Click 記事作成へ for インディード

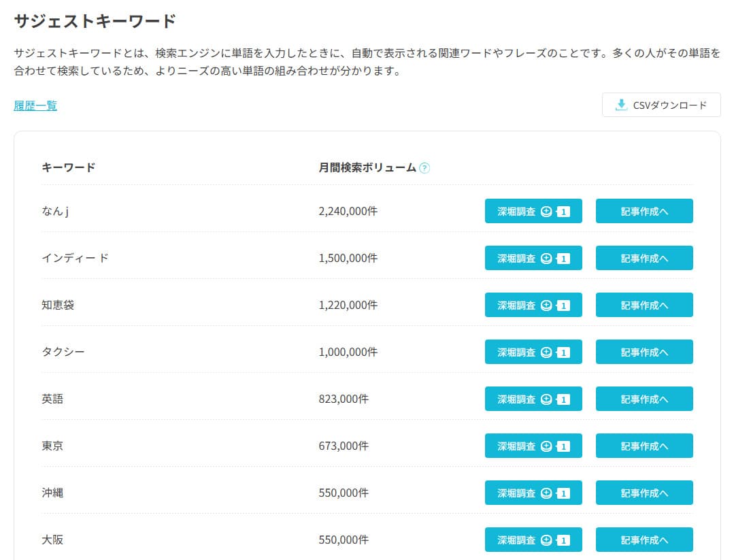pyautogui.click(x=644, y=258)
